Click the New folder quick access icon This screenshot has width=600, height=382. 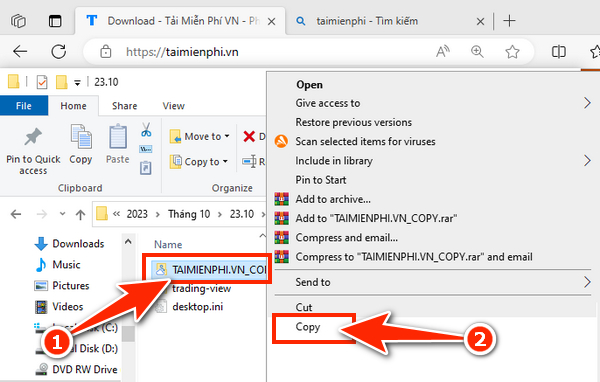point(61,82)
